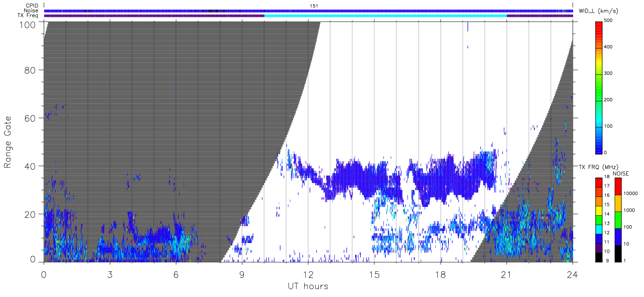Select the blue swatch in NOISE legend
The width and height of the screenshot is (644, 297).
(618, 236)
